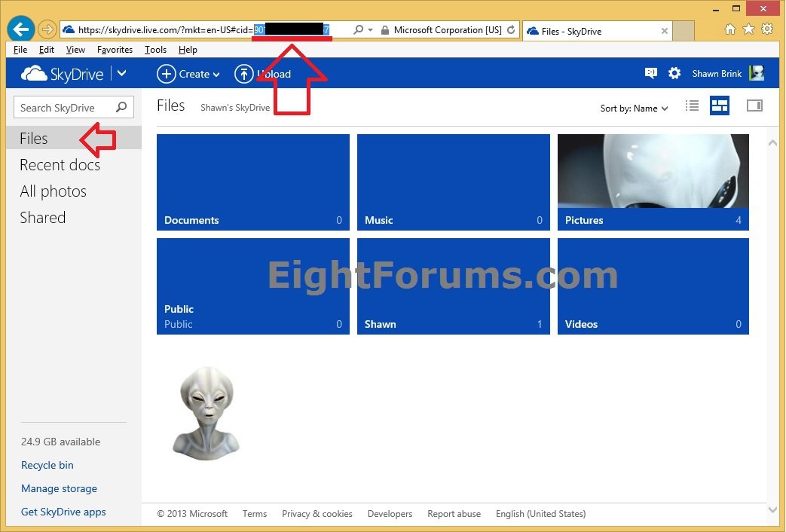Viewport: 786px width, 532px height.
Task: Click the Manage storage link
Action: click(x=59, y=488)
